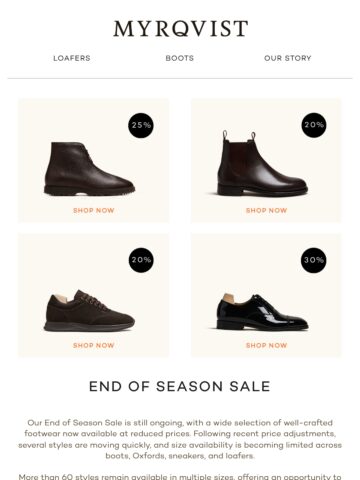
Task: Select the brown lace-up chukka boot image
Action: [x=89, y=169]
